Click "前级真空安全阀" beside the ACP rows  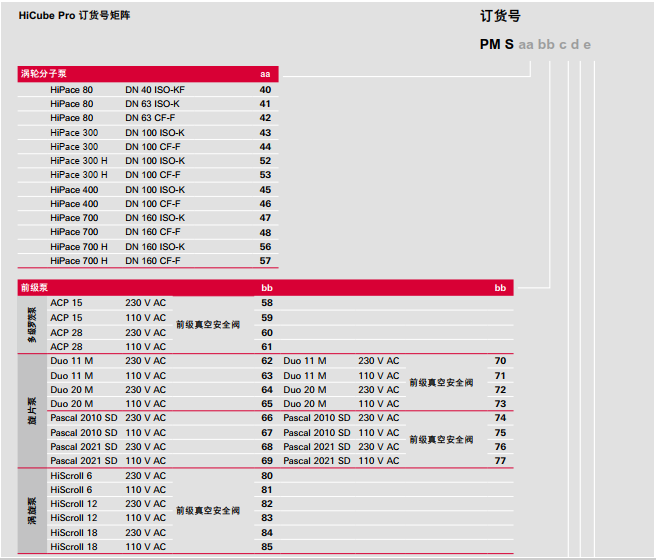208,325
